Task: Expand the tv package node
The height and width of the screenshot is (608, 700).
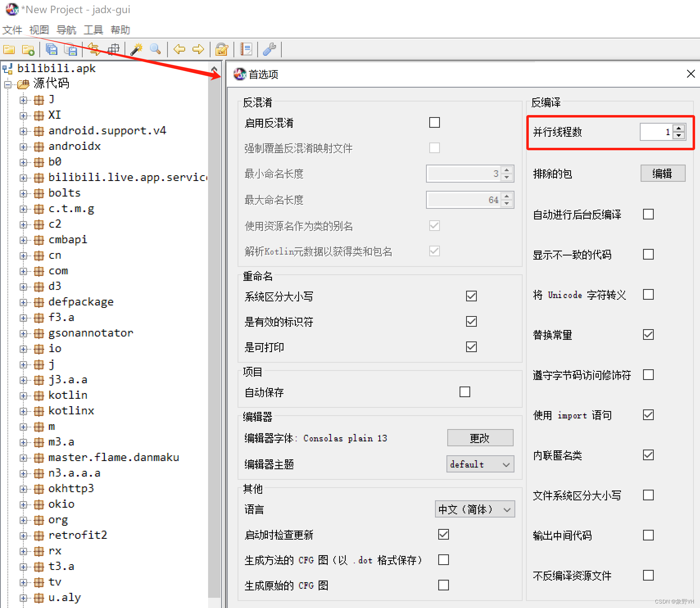Action: click(23, 582)
